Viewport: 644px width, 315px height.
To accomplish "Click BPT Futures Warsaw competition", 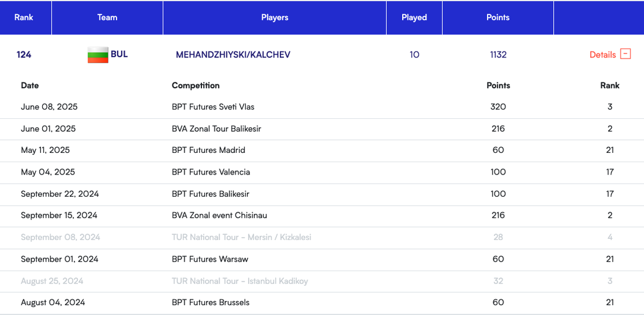I will tap(210, 259).
